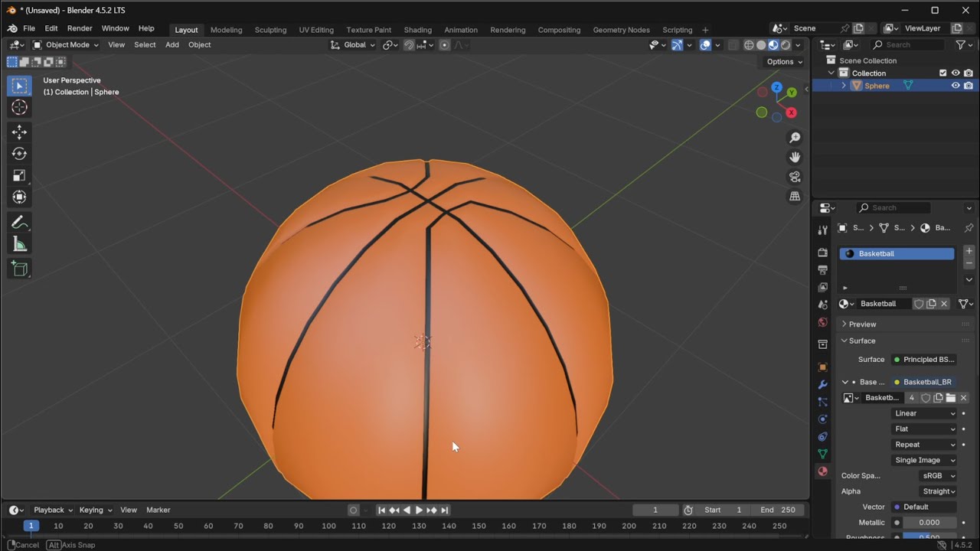Open the Physics properties tab
Screen dimensions: 980x551
823,419
